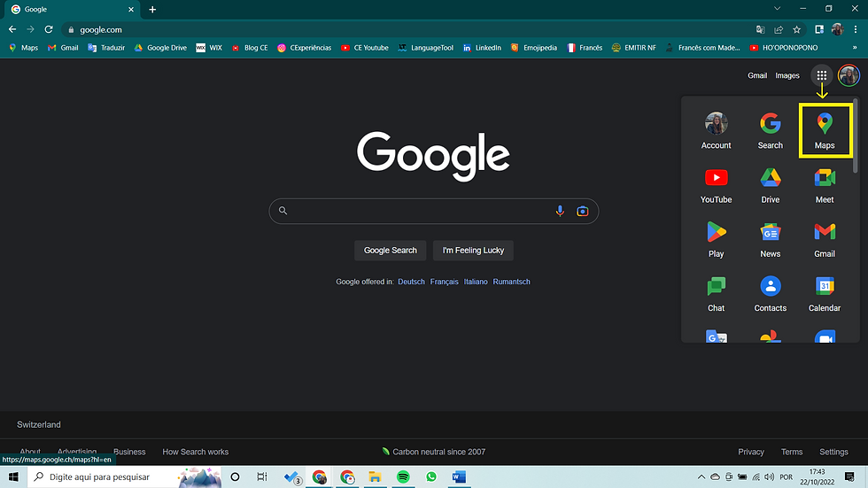The width and height of the screenshot is (868, 488).
Task: Open Word from the taskbar
Action: (x=459, y=477)
